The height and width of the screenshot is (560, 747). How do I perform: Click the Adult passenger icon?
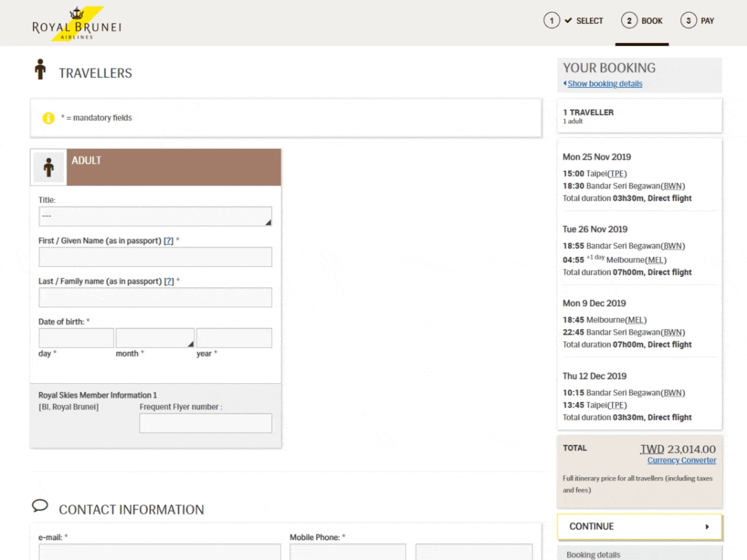pyautogui.click(x=49, y=167)
